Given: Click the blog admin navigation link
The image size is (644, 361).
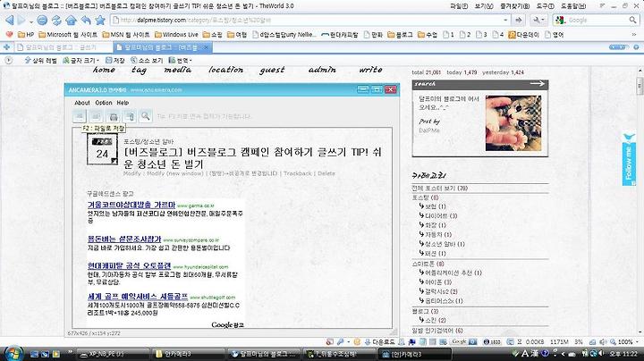Looking at the screenshot, I should (322, 70).
